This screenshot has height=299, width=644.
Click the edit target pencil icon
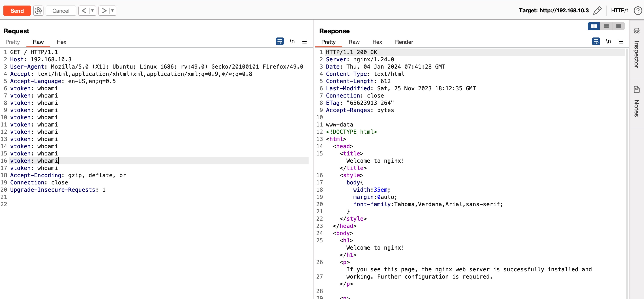coord(597,10)
